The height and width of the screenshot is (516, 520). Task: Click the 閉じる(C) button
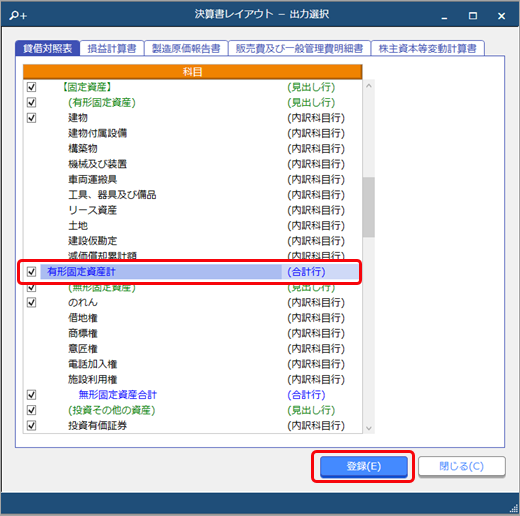click(x=462, y=466)
